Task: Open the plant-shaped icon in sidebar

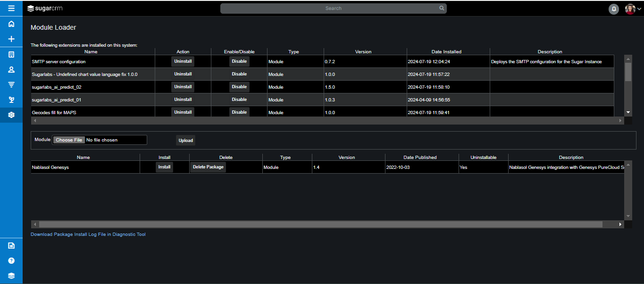Action: tap(11, 100)
